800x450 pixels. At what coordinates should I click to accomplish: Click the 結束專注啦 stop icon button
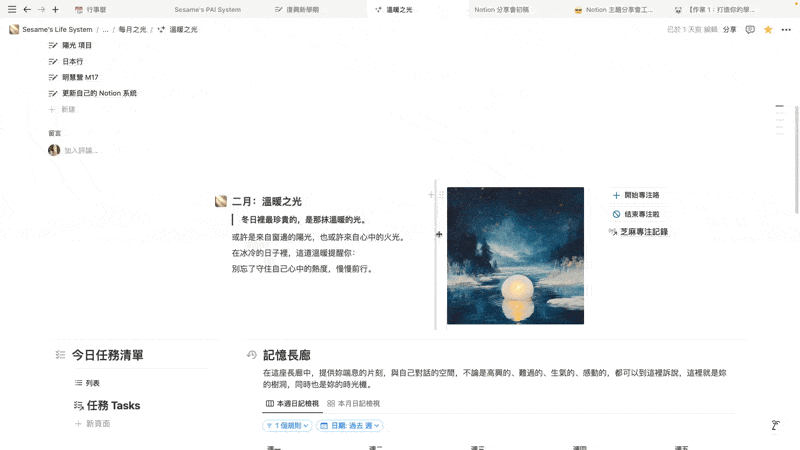pos(636,214)
